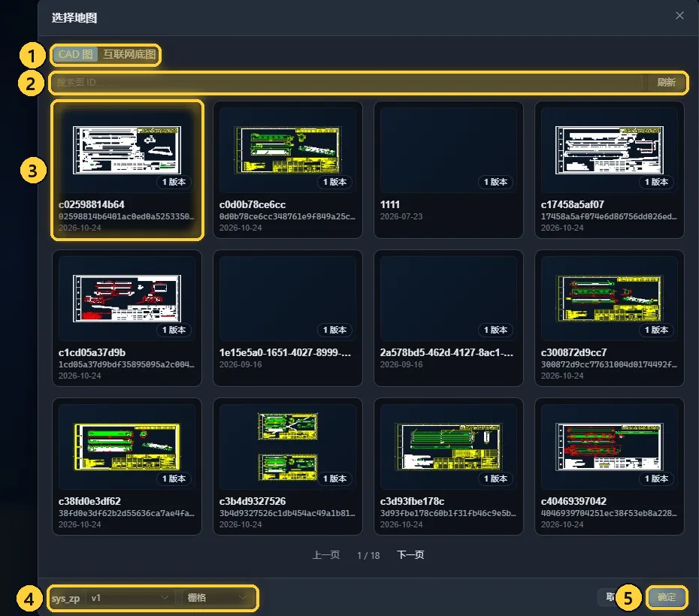This screenshot has width=699, height=616.
Task: Click the ID text starting 0d0b78ce6cc348761e9f
Action: click(x=287, y=216)
